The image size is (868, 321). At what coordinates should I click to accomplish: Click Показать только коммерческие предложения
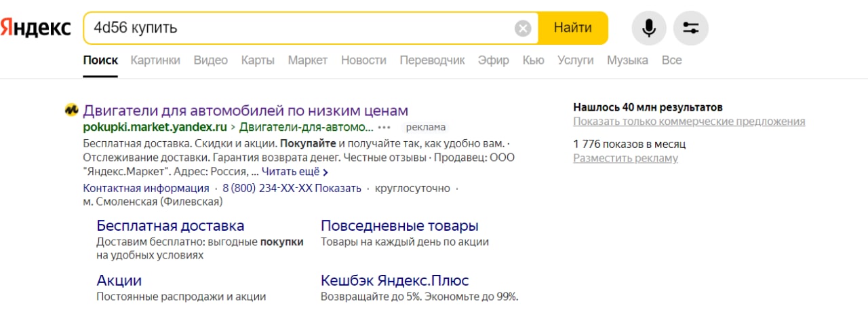tap(689, 121)
